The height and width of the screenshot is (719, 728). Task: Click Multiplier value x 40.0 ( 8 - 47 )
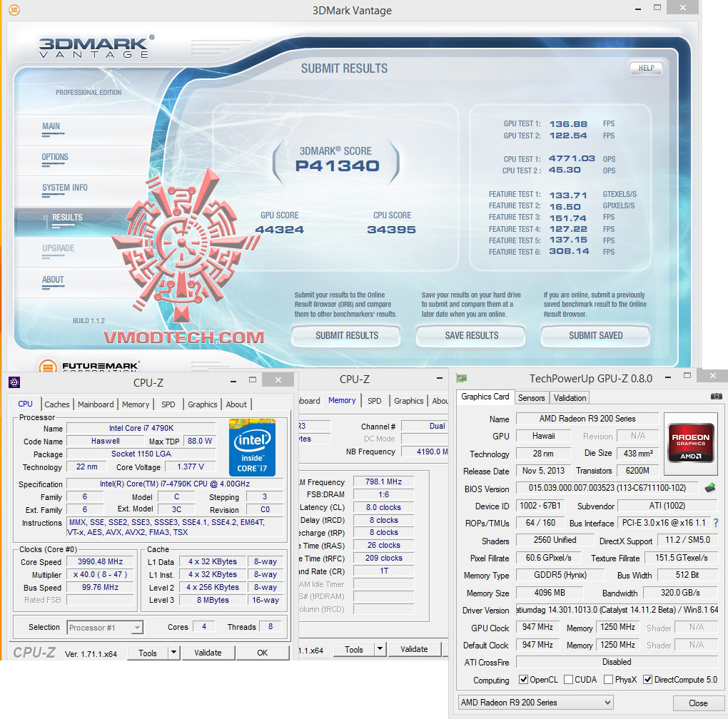coord(101,574)
